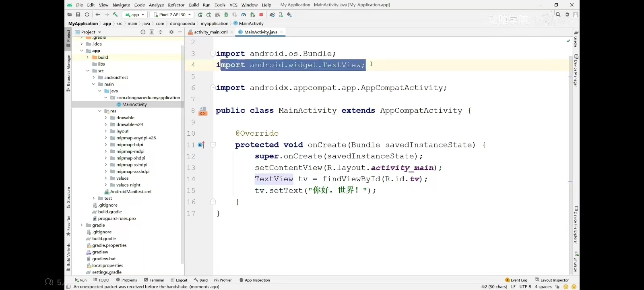Click the Open file toolbar icon

(x=70, y=14)
